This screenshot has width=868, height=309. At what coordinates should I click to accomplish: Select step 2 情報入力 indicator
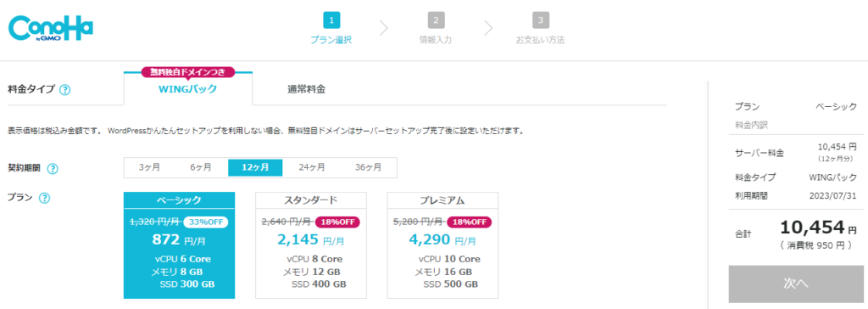pos(436,29)
